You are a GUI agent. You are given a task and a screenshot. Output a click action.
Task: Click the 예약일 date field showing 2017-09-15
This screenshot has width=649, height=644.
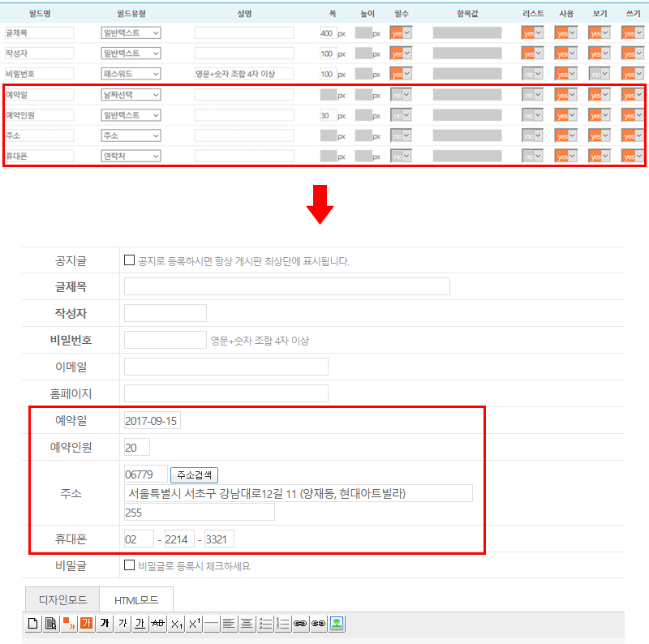[153, 421]
